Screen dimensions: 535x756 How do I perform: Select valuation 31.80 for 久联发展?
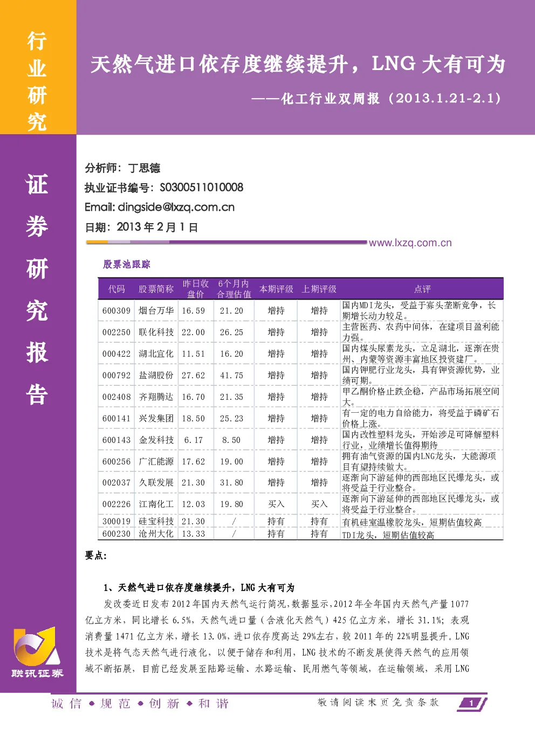coord(231,482)
